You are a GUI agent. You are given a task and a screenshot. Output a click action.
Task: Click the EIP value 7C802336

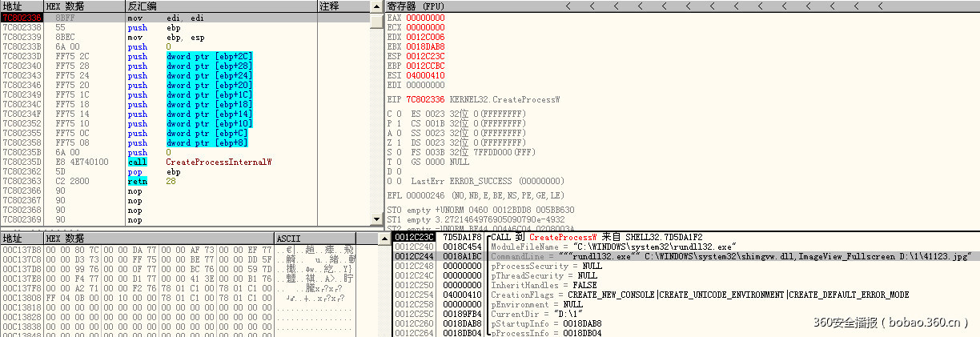(423, 99)
